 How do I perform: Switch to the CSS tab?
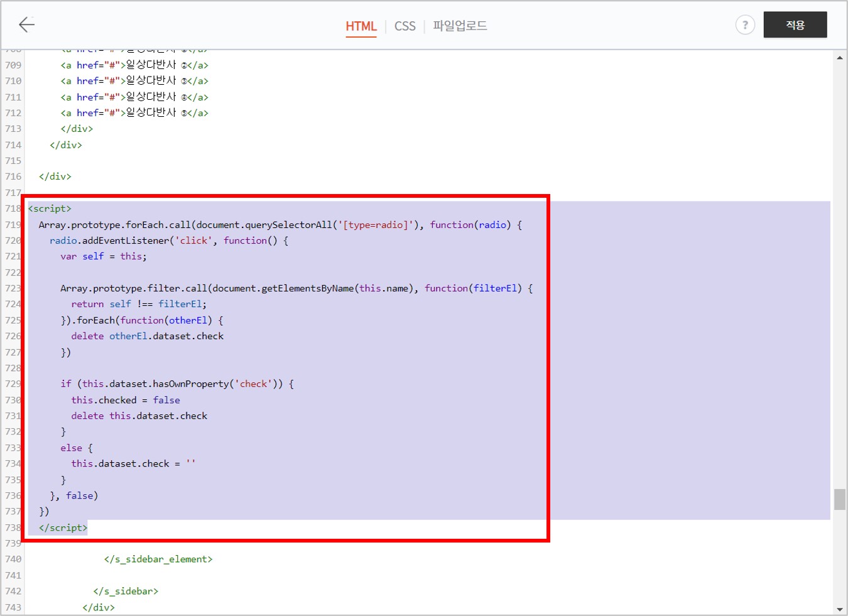pos(405,26)
